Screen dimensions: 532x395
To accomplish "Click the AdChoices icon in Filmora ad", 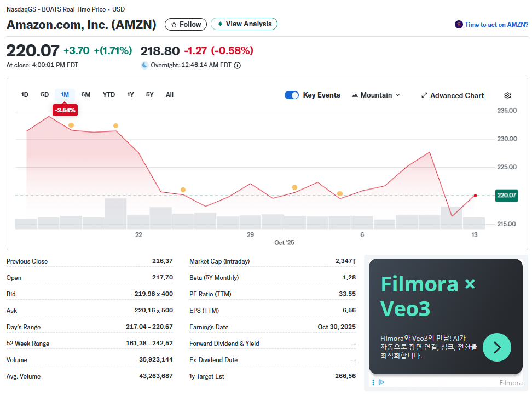I will (381, 382).
